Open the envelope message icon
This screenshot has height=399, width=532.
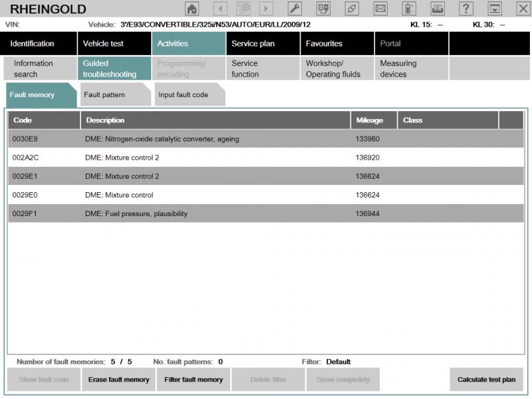(x=380, y=9)
